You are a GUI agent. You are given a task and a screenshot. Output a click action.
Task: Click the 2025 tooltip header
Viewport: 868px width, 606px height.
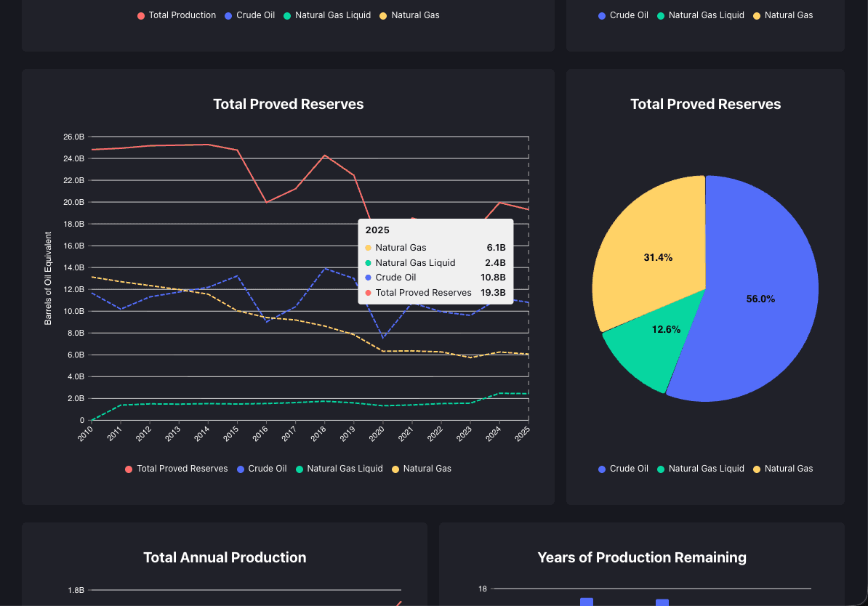(377, 230)
